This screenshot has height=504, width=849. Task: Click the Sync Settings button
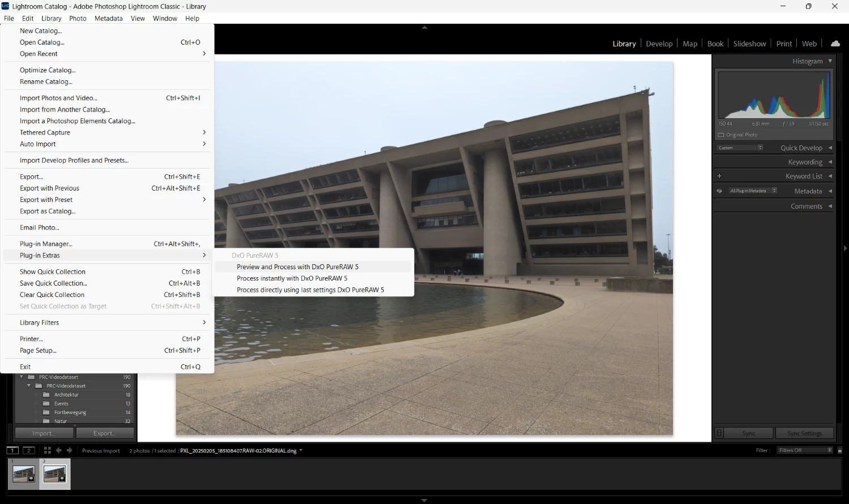(804, 433)
